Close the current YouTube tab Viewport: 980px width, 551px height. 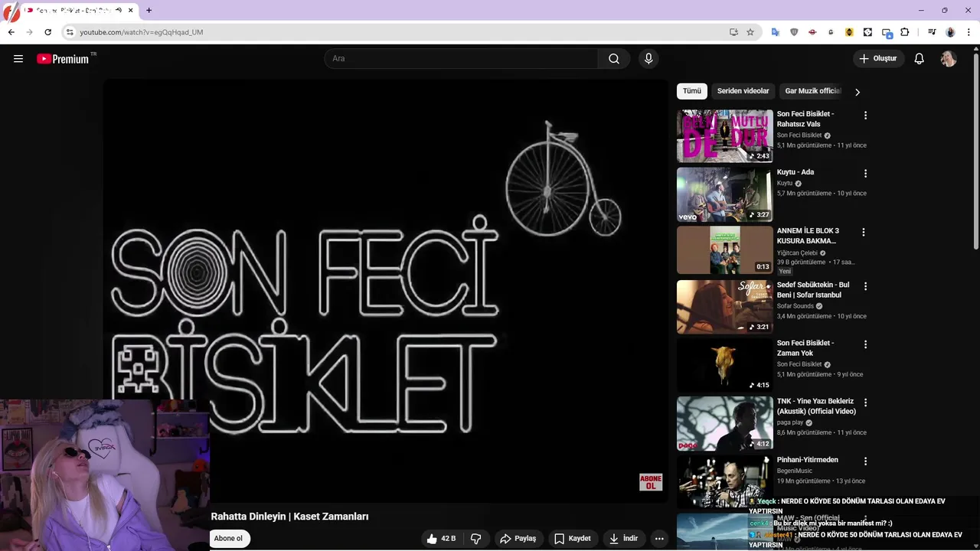(x=131, y=10)
